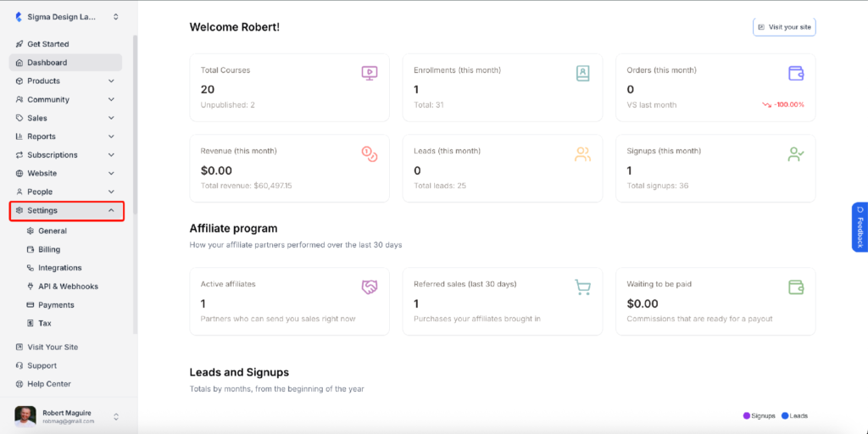868x434 pixels.
Task: Click the Active affiliates handshake icon
Action: coord(370,287)
